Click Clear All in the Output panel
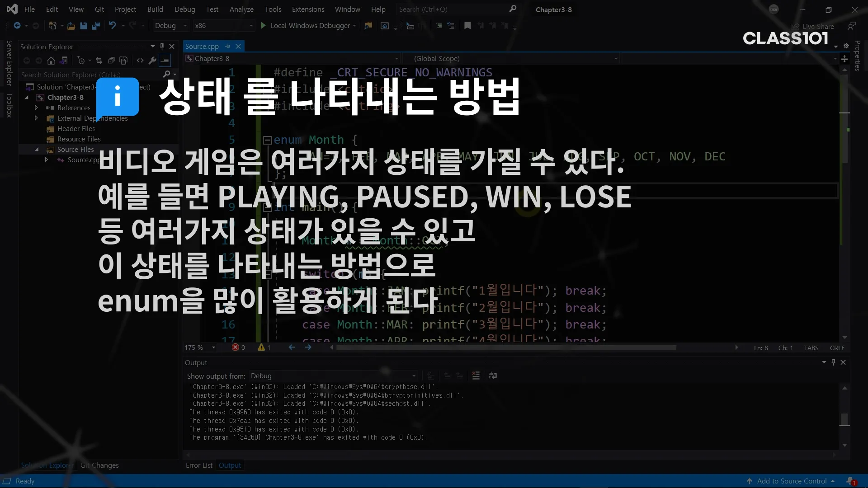868x488 pixels. (476, 375)
